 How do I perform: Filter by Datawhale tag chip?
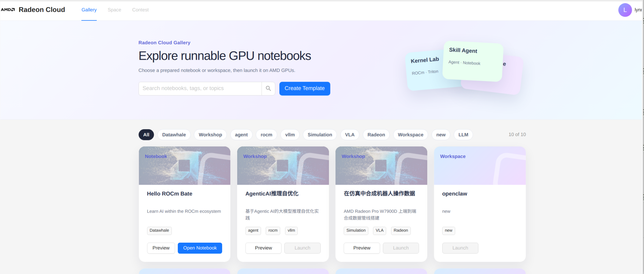pyautogui.click(x=174, y=135)
